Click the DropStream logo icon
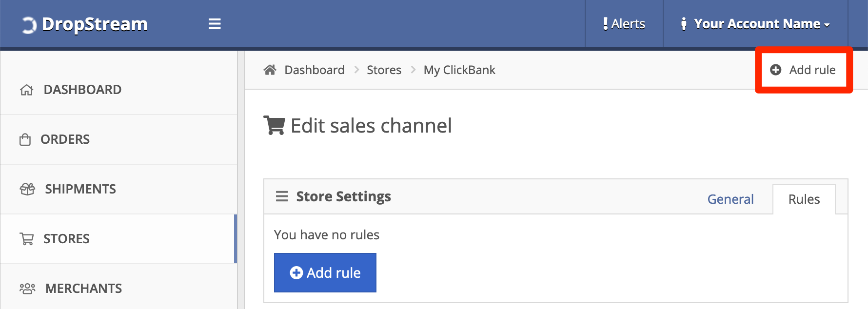This screenshot has width=868, height=309. [29, 25]
